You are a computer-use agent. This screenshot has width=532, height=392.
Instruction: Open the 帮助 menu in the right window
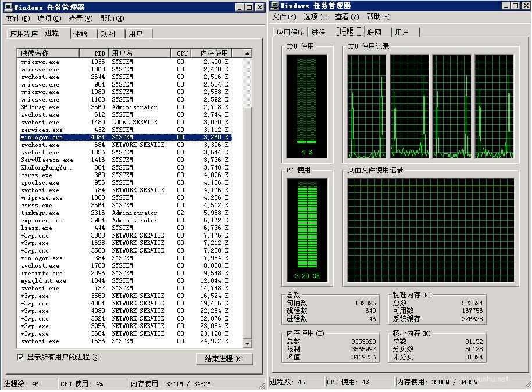click(379, 17)
